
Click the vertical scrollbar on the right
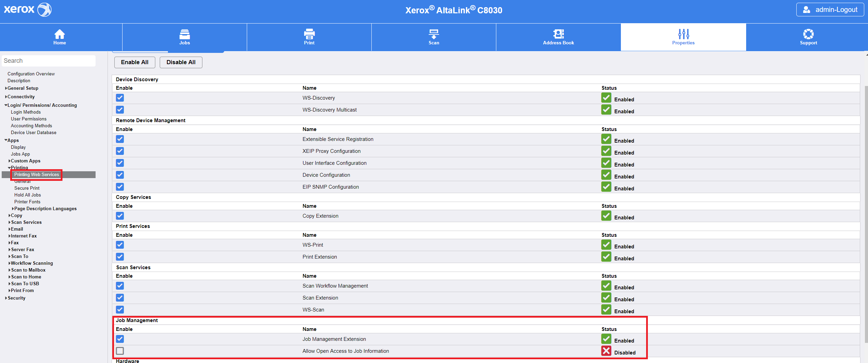866,205
